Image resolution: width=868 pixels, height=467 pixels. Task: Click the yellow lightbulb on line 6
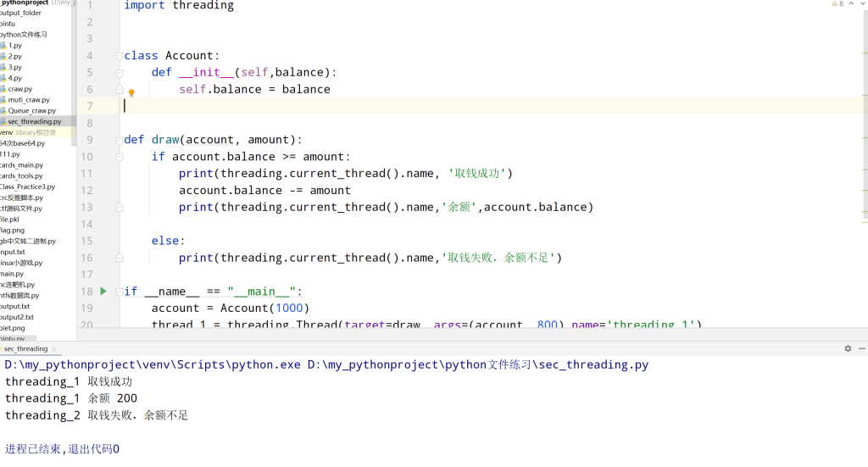(x=131, y=92)
